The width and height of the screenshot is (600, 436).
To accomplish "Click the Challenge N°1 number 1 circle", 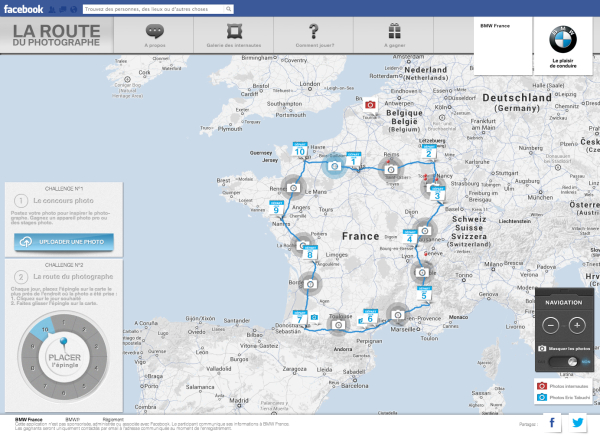I will pyautogui.click(x=21, y=201).
